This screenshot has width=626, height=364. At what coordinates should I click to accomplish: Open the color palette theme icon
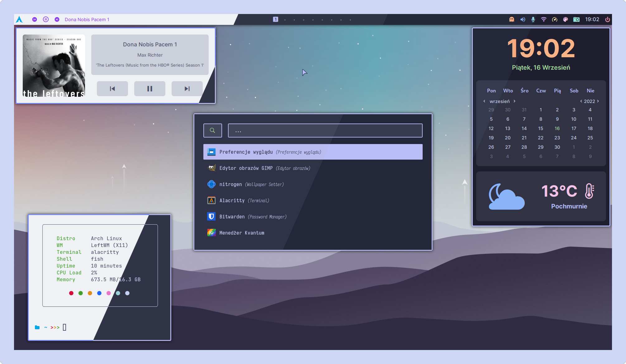point(566,19)
